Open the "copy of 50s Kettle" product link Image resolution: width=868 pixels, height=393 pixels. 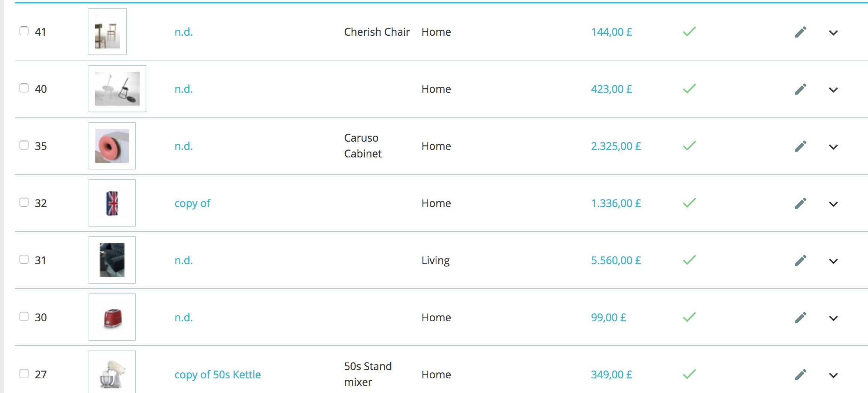pyautogui.click(x=218, y=375)
